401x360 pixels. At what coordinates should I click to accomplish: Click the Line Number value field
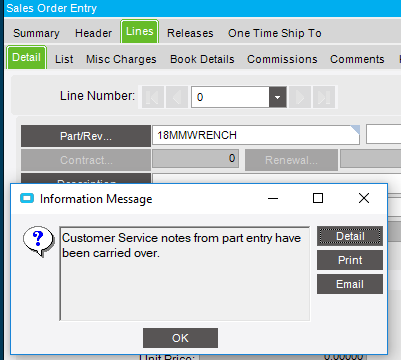230,97
